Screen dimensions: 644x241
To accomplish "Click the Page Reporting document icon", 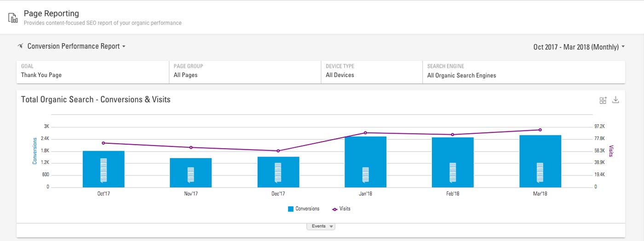I will [12, 18].
